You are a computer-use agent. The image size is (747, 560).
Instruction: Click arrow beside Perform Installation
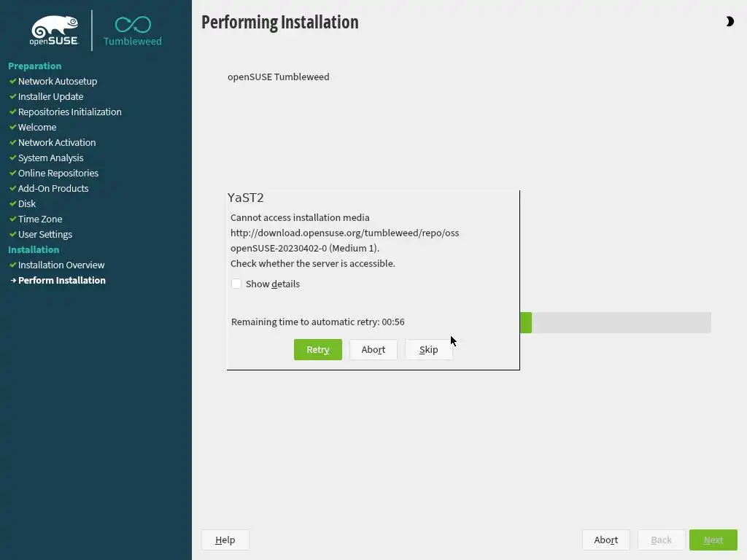click(13, 281)
